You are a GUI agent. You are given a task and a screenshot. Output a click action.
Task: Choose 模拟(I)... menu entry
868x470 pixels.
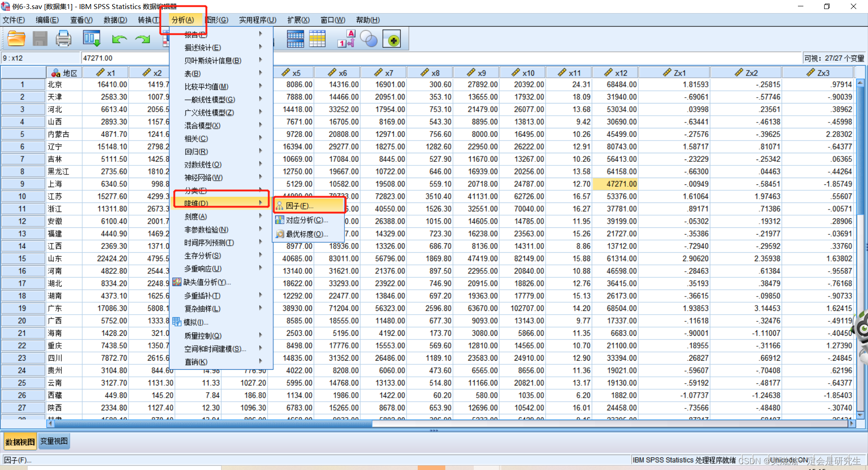pyautogui.click(x=221, y=322)
